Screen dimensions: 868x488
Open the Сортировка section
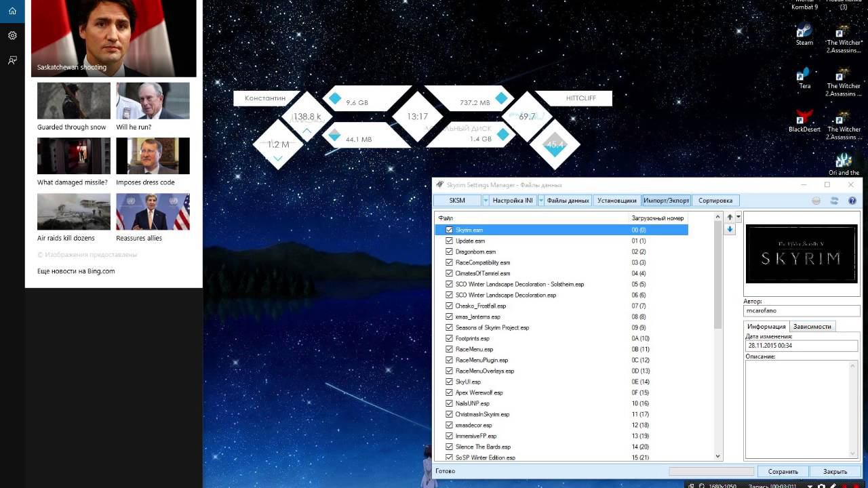(715, 201)
